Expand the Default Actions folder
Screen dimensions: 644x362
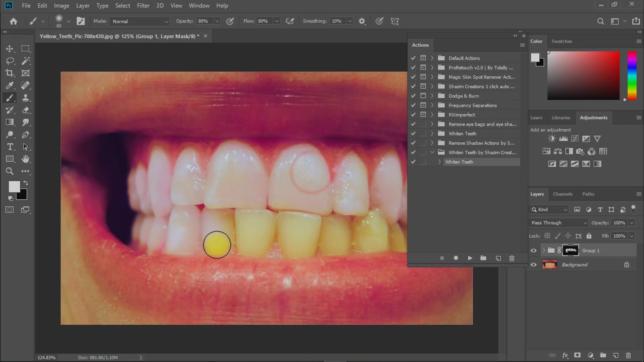pos(432,58)
